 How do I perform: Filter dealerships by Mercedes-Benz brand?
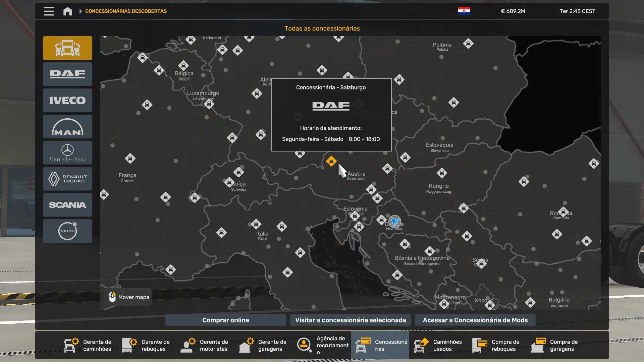pyautogui.click(x=67, y=153)
